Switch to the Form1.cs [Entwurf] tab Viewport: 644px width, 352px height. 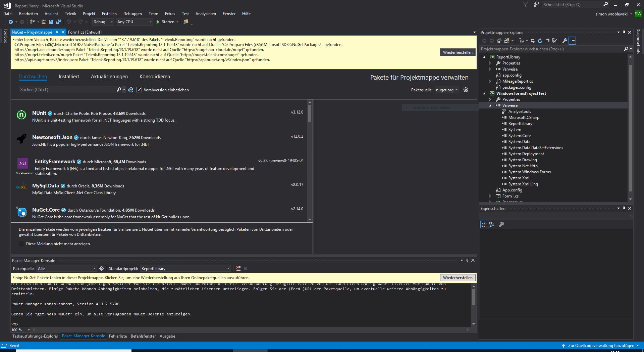[85, 32]
